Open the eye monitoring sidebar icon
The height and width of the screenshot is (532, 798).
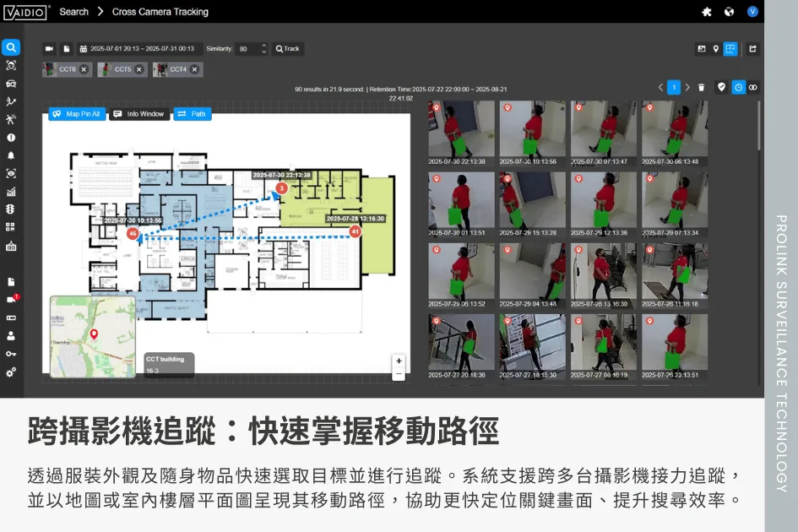(x=11, y=174)
